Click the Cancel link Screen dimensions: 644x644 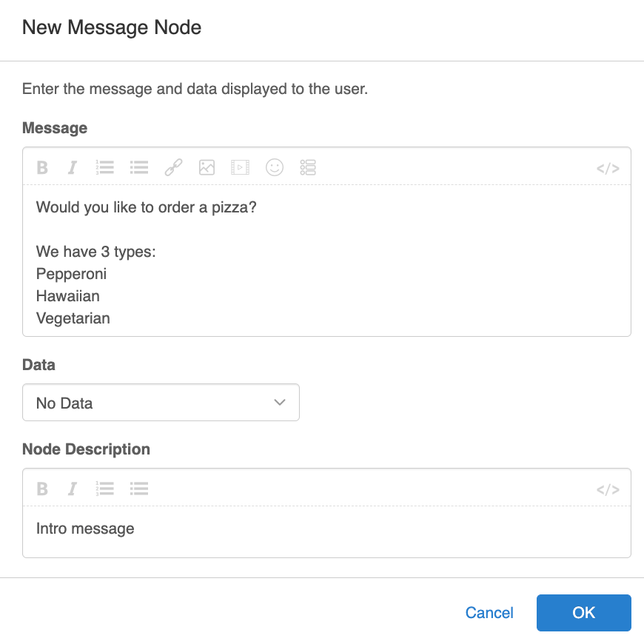489,613
